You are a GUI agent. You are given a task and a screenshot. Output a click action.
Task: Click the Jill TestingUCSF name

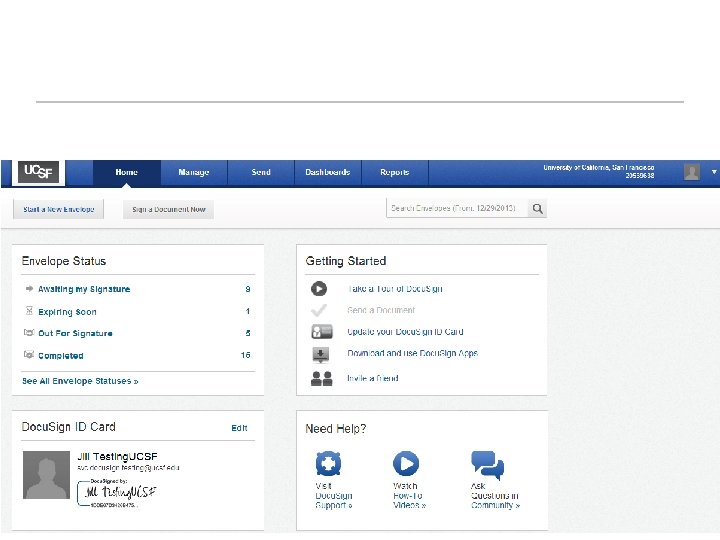click(118, 456)
